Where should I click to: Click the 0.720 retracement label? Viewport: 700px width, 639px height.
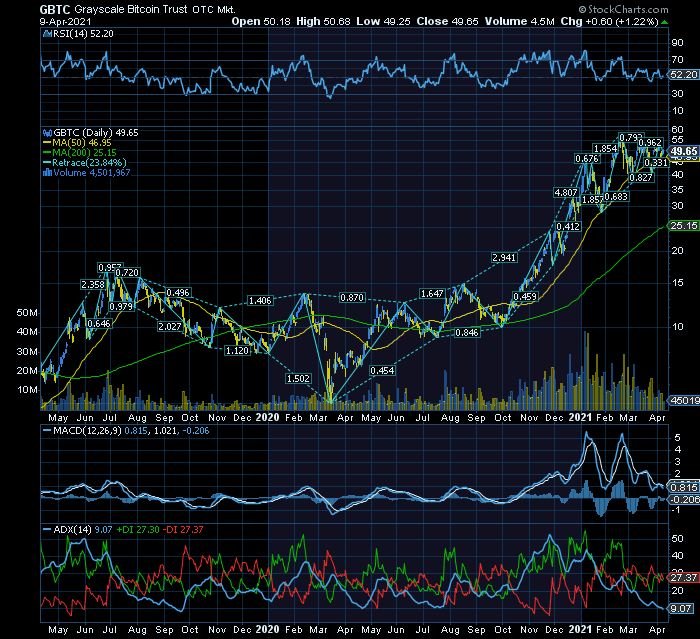(x=128, y=272)
